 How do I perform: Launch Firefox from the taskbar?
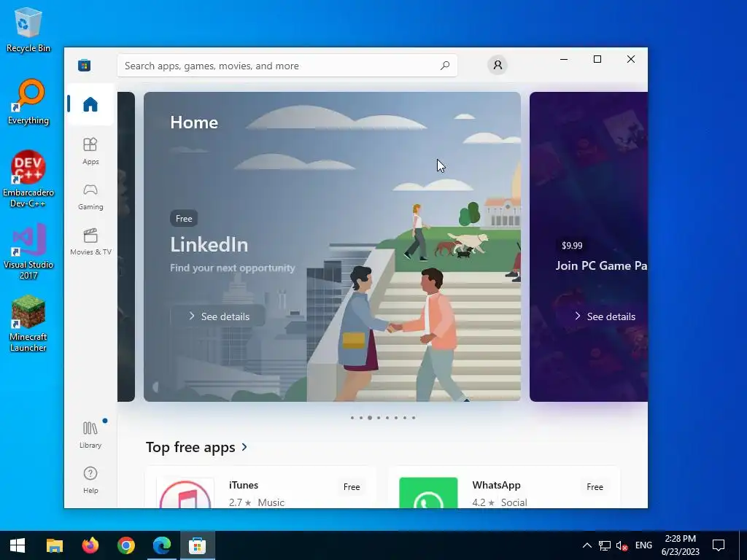pyautogui.click(x=90, y=545)
